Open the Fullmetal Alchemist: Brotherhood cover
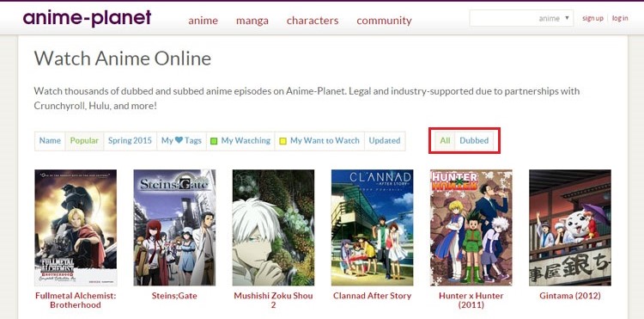Viewport: 644px width, 319px height. pos(76,228)
